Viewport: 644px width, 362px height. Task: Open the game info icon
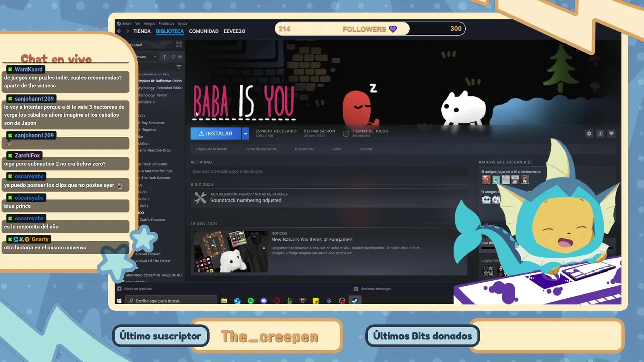point(600,133)
